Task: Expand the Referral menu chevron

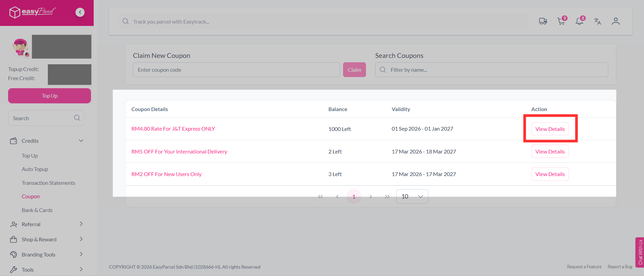Action: coord(81,224)
